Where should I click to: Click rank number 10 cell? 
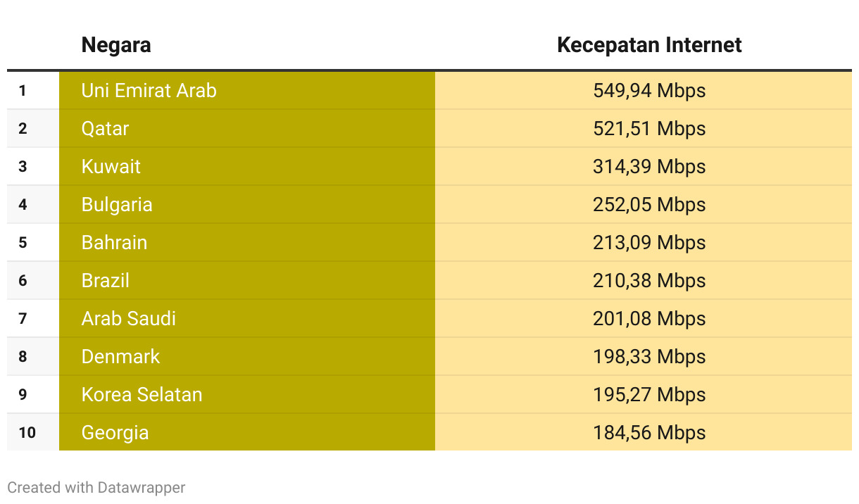[x=33, y=432]
